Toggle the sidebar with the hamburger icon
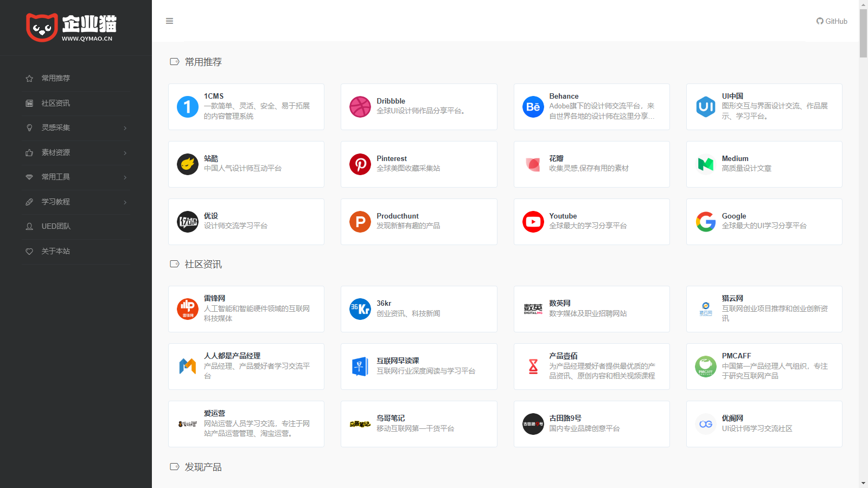The image size is (868, 488). pos(169,21)
